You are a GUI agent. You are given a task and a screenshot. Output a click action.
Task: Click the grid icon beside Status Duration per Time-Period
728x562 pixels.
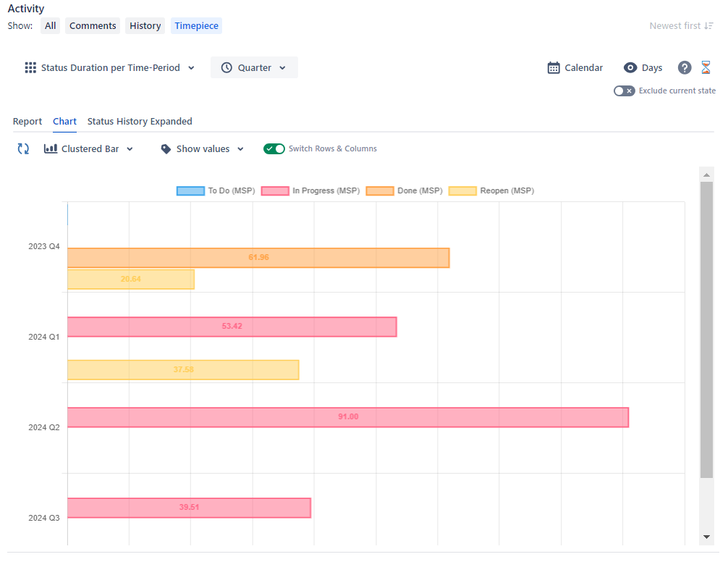tap(30, 67)
